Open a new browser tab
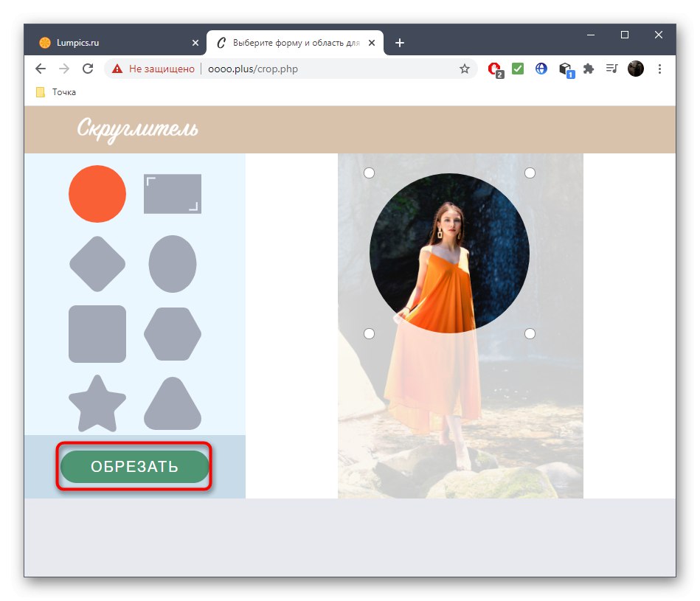 399,43
